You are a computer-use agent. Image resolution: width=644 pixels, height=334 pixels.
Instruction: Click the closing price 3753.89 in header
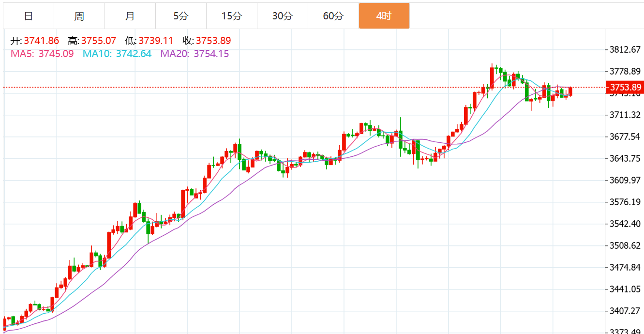tap(213, 41)
